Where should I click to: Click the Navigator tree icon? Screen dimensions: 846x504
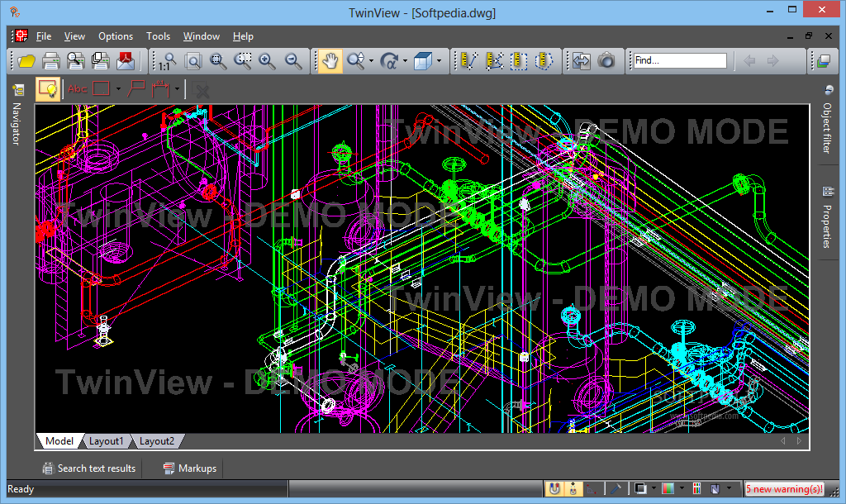point(18,89)
